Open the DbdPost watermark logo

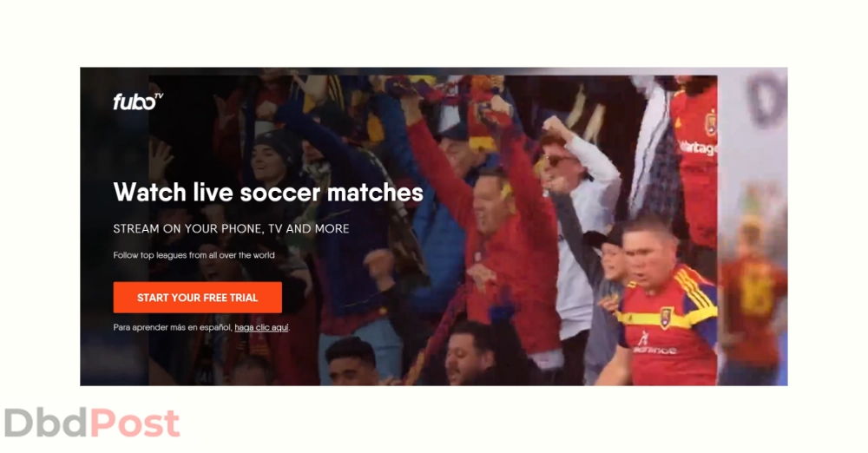pos(92,423)
